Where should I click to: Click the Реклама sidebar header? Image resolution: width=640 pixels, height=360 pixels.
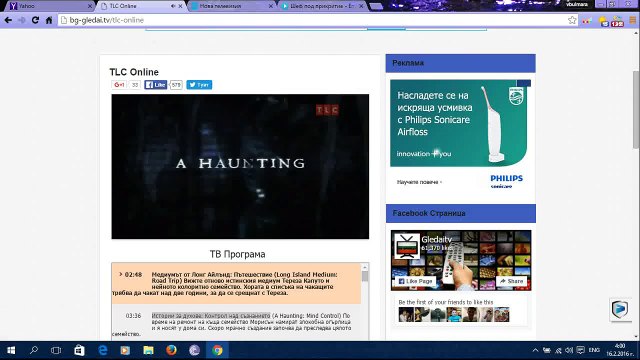(460, 63)
